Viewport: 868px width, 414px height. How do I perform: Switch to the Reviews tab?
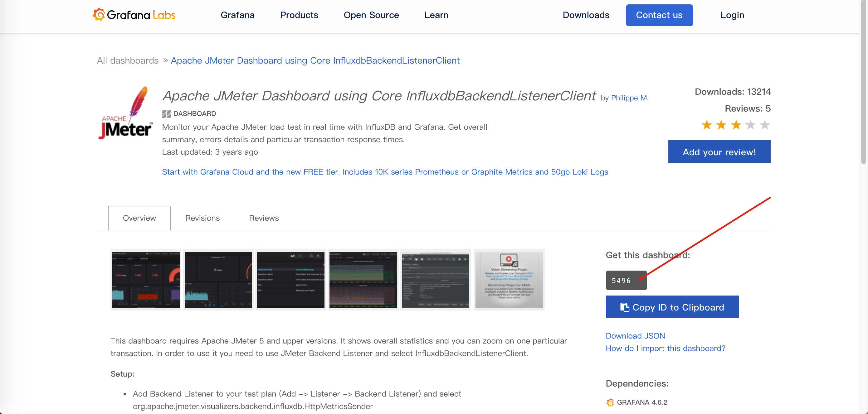click(264, 218)
